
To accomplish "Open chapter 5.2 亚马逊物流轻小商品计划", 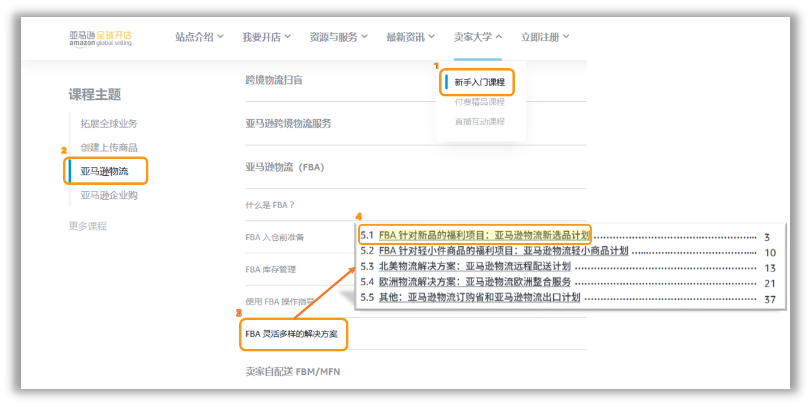I will 503,251.
